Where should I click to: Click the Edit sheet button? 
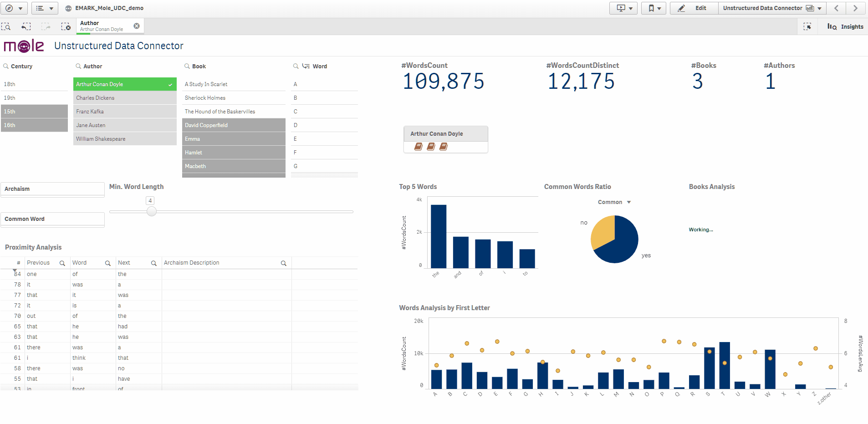pyautogui.click(x=694, y=8)
